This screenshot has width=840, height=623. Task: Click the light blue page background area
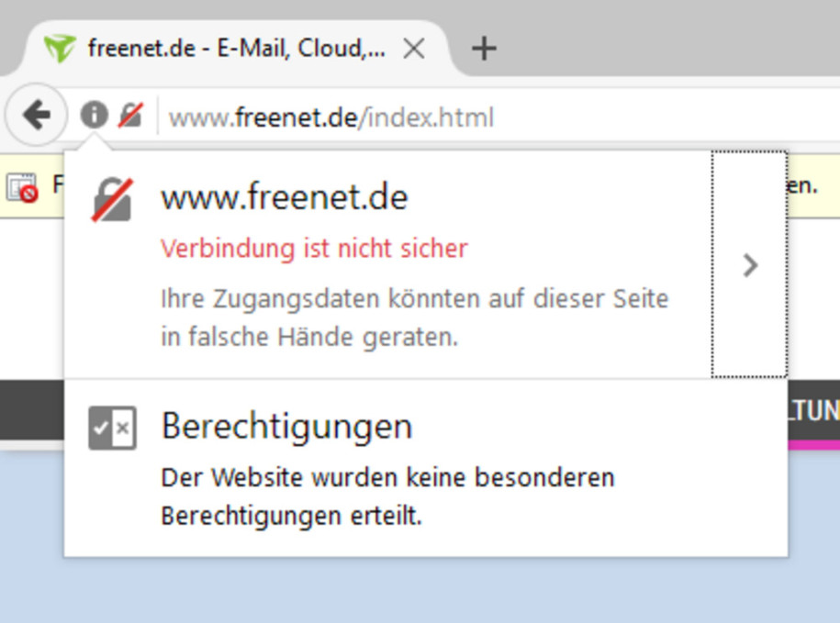click(420, 590)
